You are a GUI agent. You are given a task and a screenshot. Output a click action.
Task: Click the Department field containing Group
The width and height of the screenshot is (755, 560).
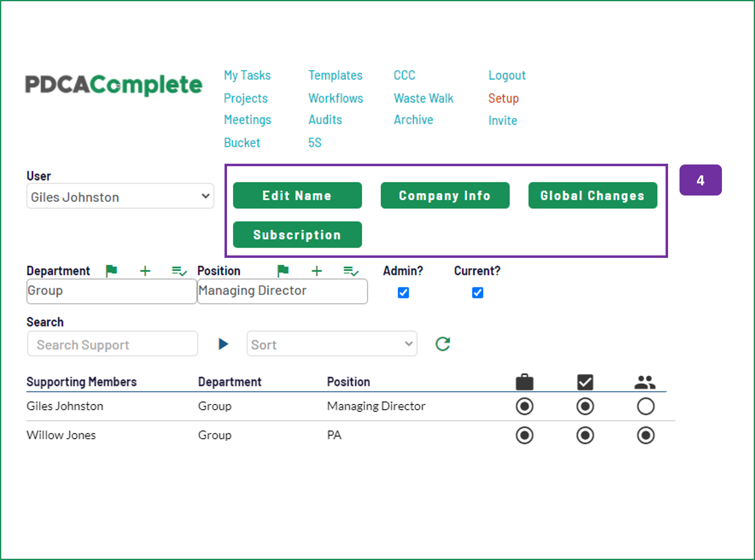point(112,291)
